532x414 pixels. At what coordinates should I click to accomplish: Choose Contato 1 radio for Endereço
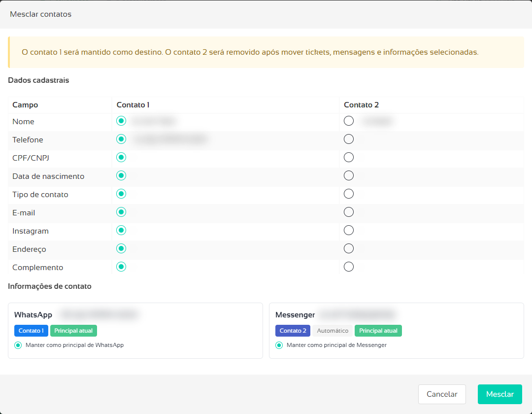(x=121, y=248)
